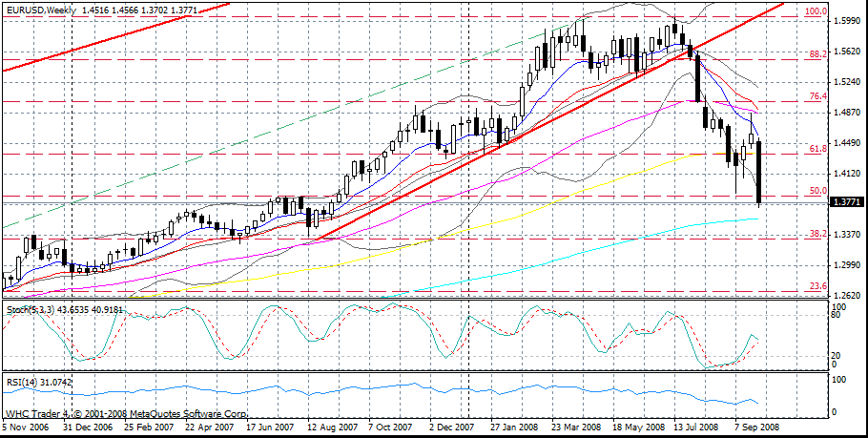Click the 61.8 Fibonacci level label

coord(816,149)
